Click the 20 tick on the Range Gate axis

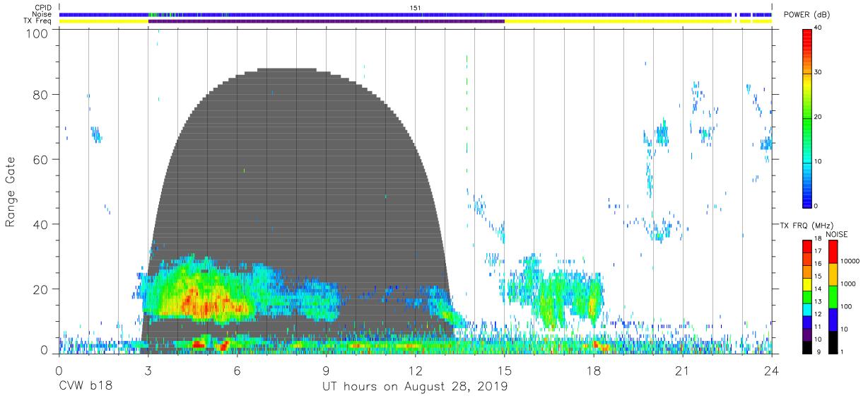(x=41, y=289)
